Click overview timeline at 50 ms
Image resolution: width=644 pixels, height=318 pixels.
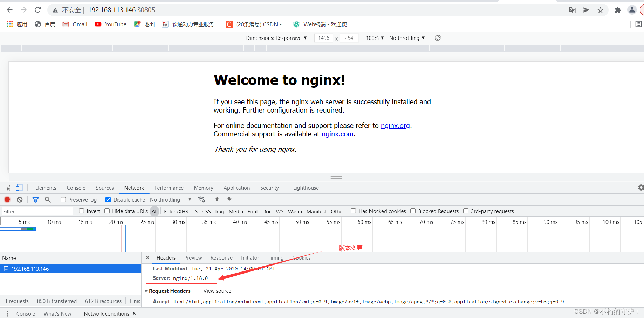pyautogui.click(x=302, y=222)
